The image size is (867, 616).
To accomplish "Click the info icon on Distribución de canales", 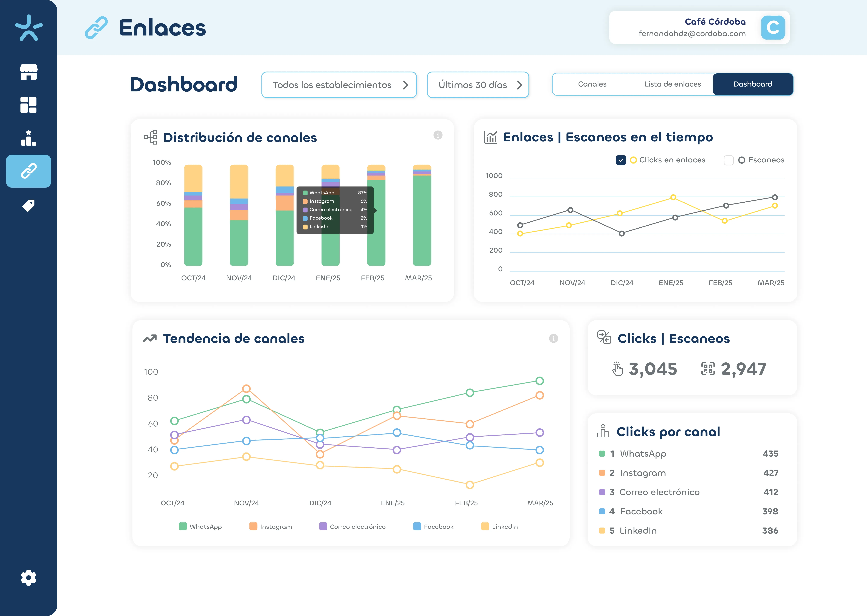I will (438, 135).
